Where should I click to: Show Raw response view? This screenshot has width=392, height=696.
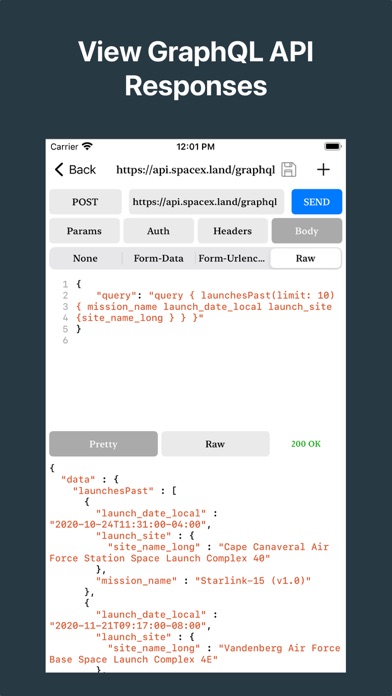[x=215, y=444]
